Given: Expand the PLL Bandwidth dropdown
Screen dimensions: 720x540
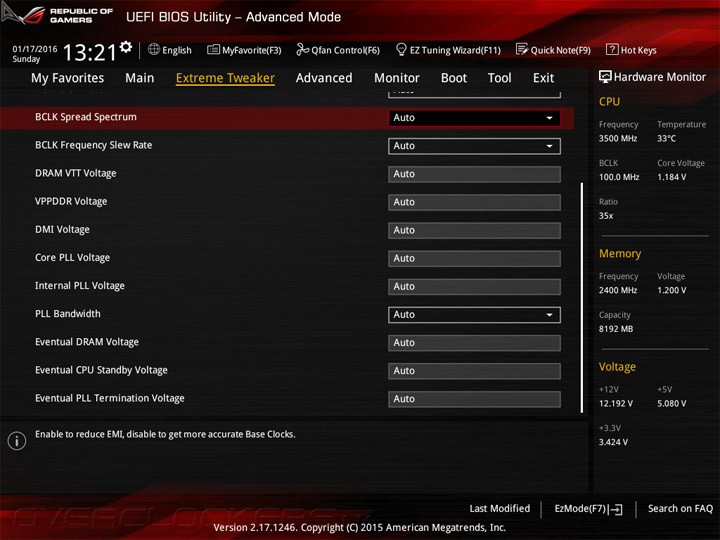Looking at the screenshot, I should pyautogui.click(x=474, y=315).
